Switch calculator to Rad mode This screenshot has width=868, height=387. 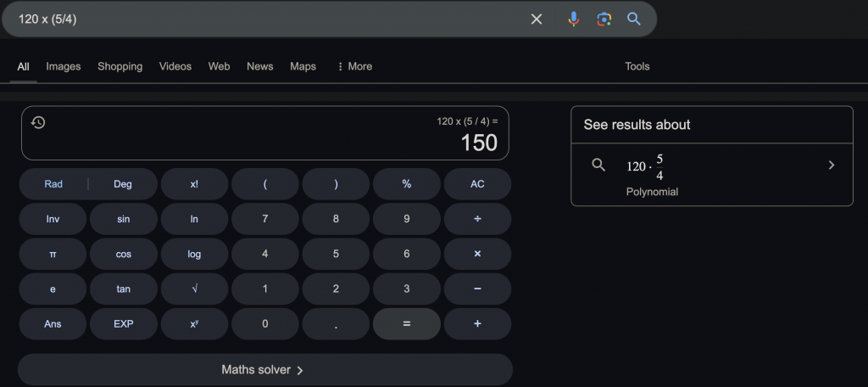point(53,184)
